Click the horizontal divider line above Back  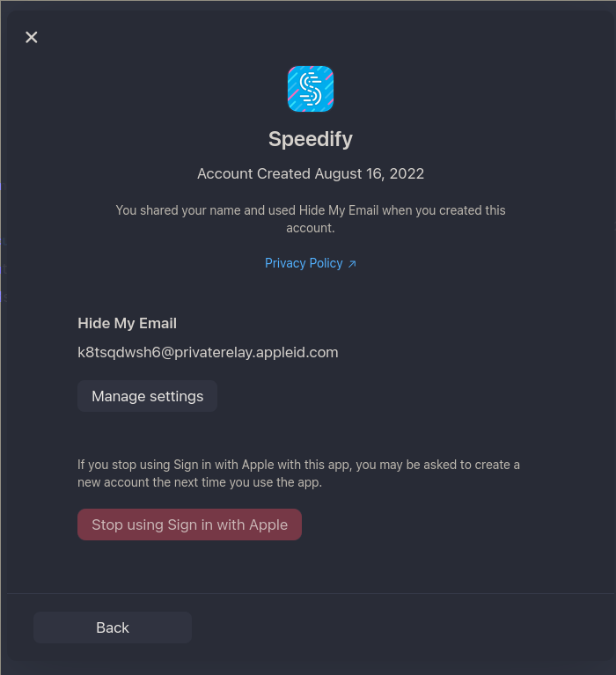[311, 594]
